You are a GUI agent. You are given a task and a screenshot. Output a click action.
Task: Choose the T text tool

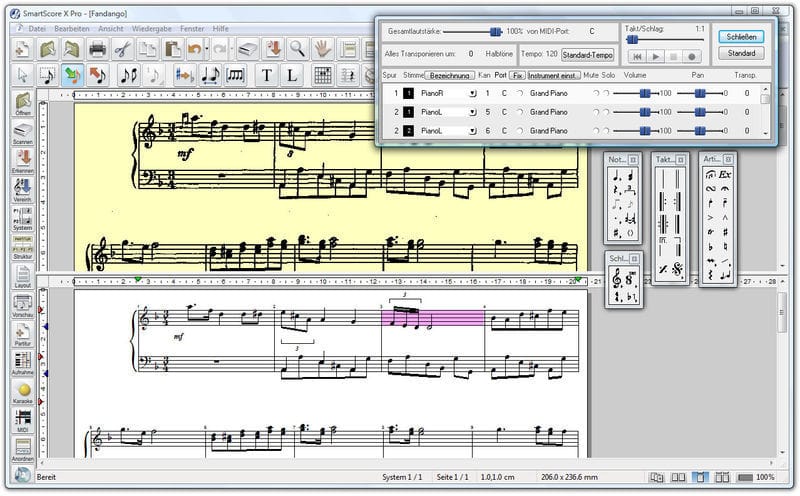(267, 74)
